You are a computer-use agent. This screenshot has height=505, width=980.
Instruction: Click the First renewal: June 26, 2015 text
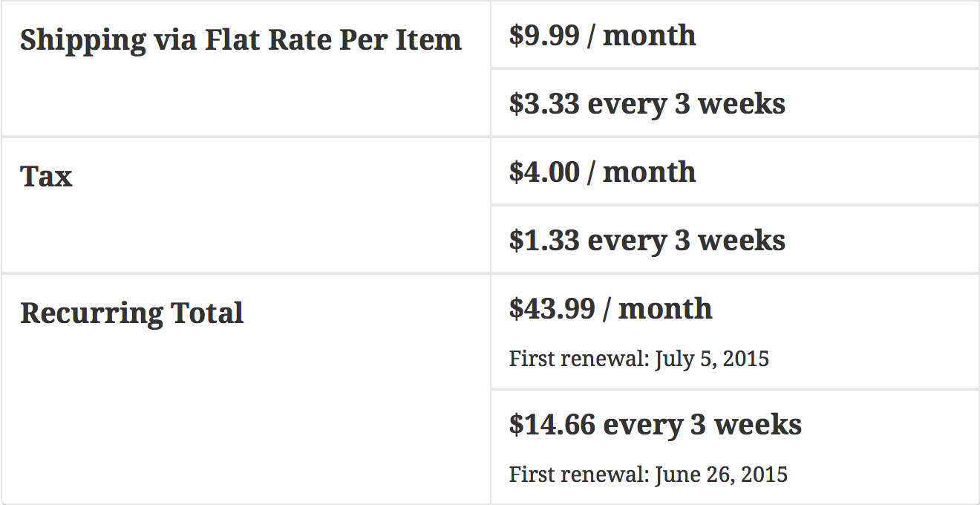(647, 474)
